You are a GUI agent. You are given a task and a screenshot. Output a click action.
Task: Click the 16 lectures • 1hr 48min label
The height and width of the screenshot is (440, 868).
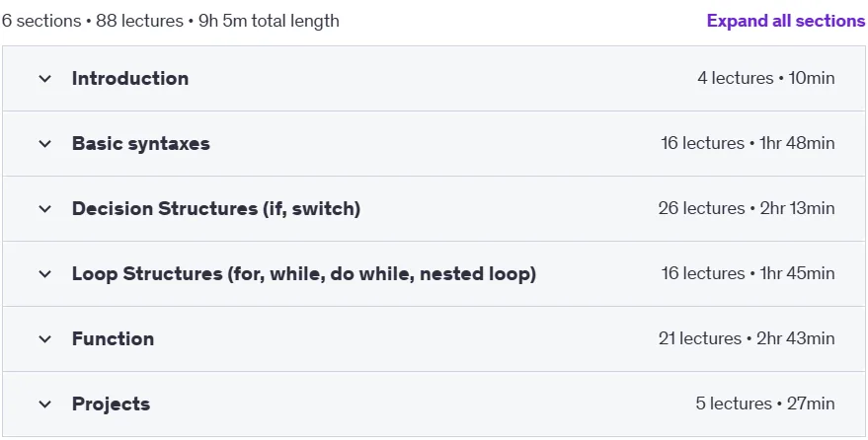click(748, 143)
